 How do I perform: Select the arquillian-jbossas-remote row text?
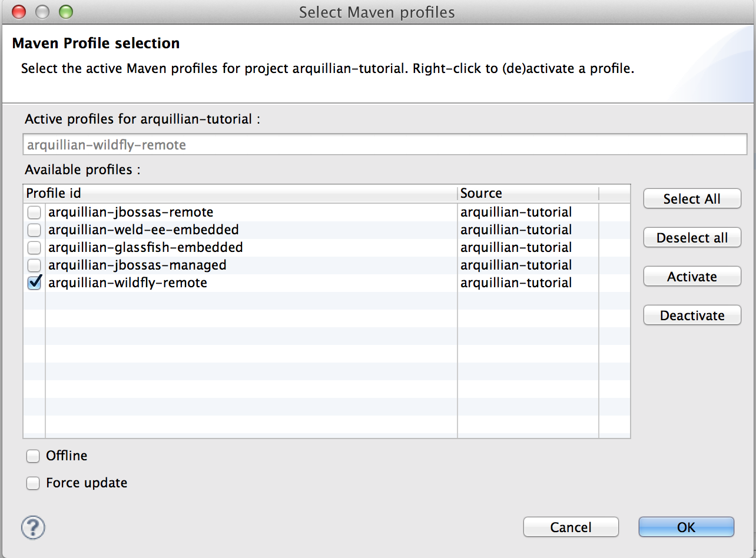131,212
